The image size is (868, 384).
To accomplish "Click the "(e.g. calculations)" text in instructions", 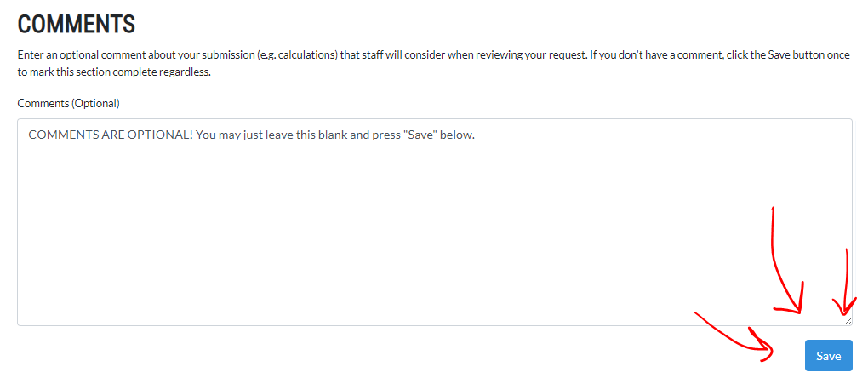I will [x=292, y=56].
